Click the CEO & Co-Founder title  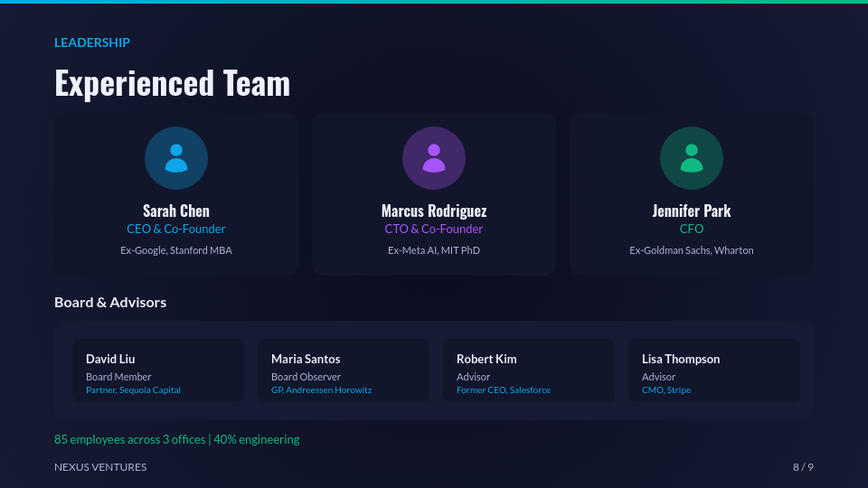tap(176, 230)
